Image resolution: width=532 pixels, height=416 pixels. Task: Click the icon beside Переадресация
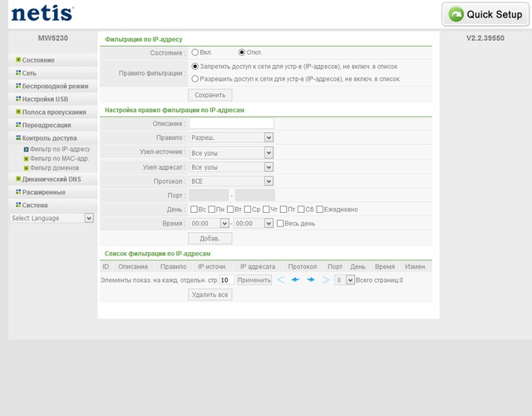(18, 125)
